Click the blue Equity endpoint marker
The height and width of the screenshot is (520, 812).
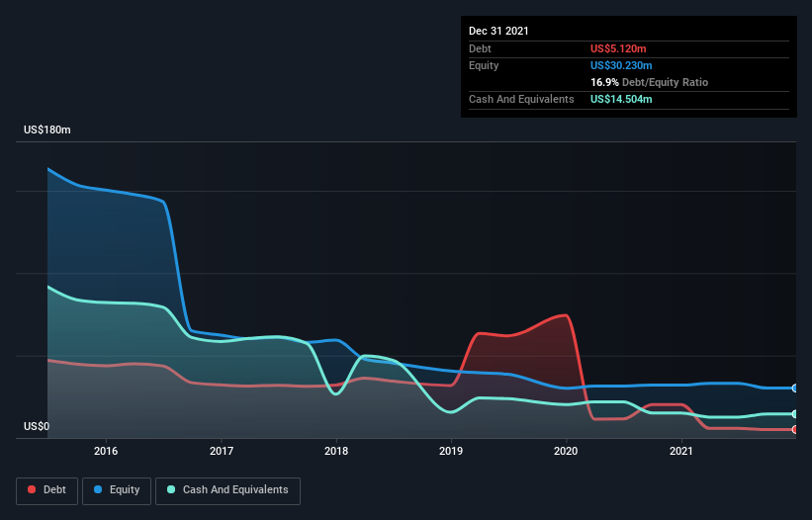pos(795,389)
